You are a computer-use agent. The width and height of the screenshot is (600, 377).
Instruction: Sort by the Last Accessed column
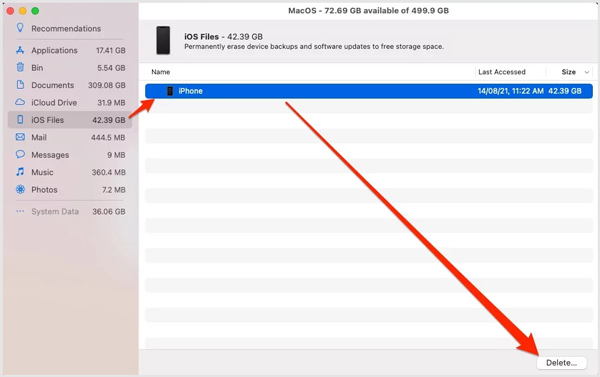[x=502, y=72]
